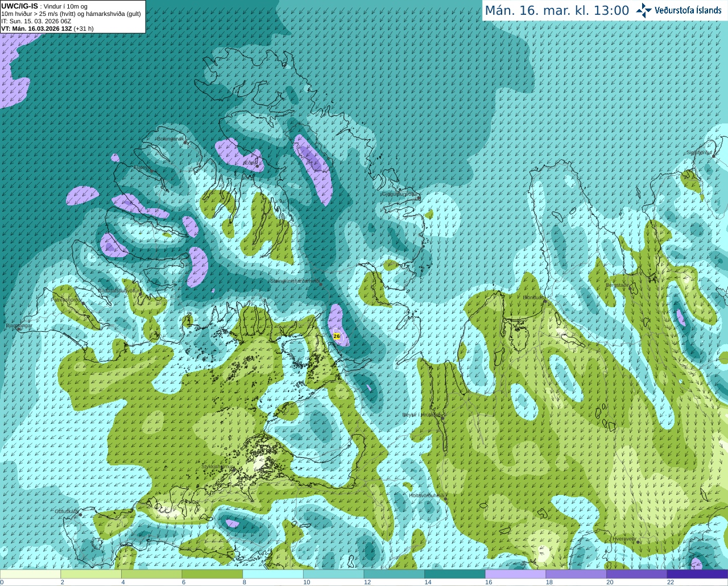The image size is (728, 586).
Task: Click the Veðurstofa Íslands logo icon
Action: [643, 10]
